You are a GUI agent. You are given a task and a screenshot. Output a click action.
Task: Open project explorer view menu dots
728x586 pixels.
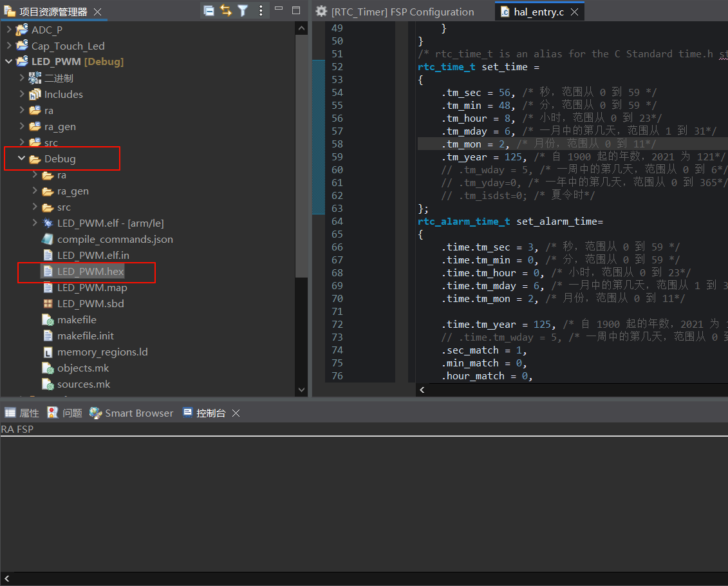click(x=261, y=10)
